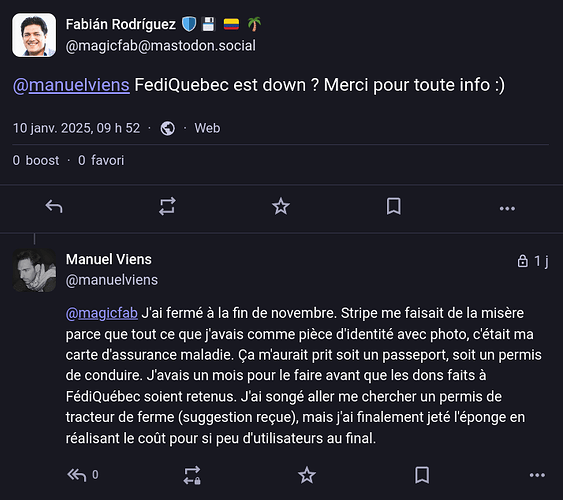Bookmark Fabián Rodríguez's post
Image resolution: width=563 pixels, height=500 pixels.
(394, 206)
